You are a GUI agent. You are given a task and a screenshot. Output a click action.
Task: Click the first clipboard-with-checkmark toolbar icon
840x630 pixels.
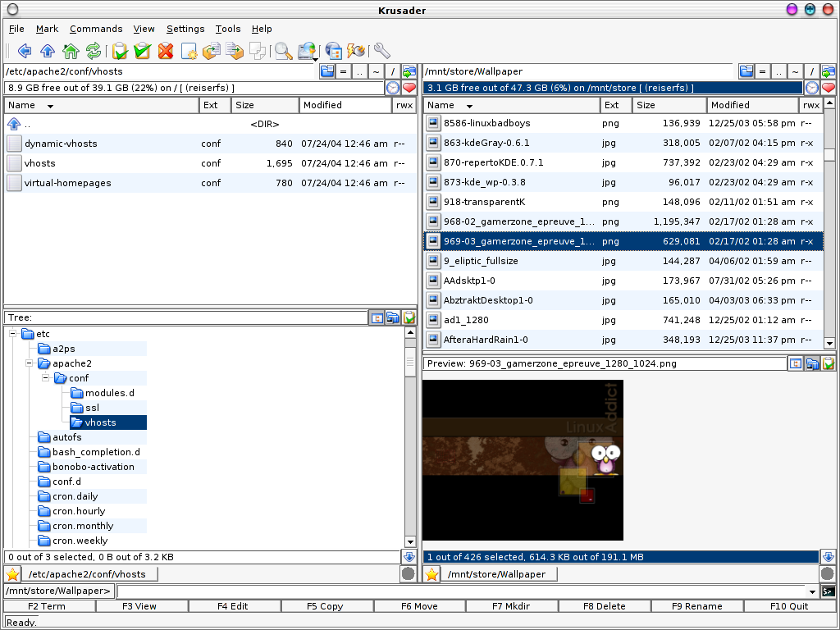(120, 51)
